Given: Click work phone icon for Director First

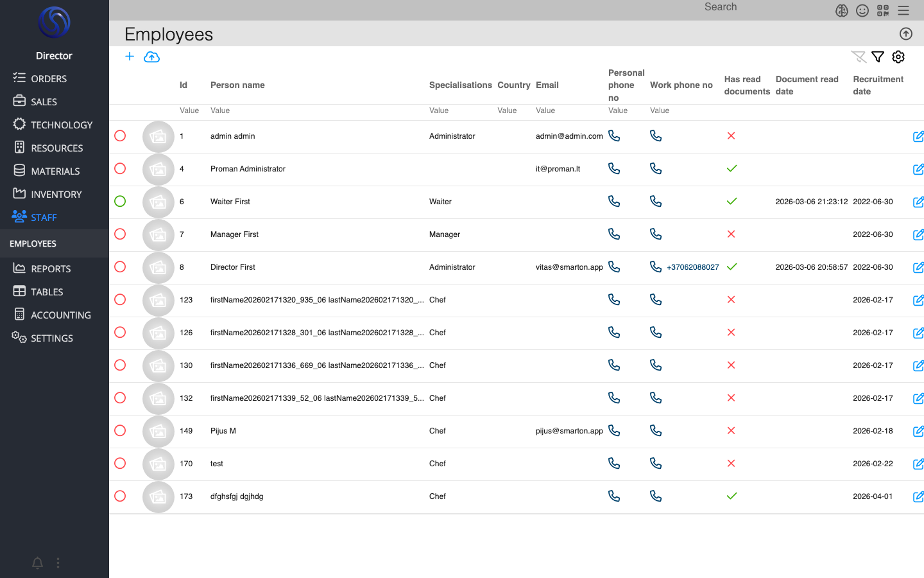Looking at the screenshot, I should [655, 267].
